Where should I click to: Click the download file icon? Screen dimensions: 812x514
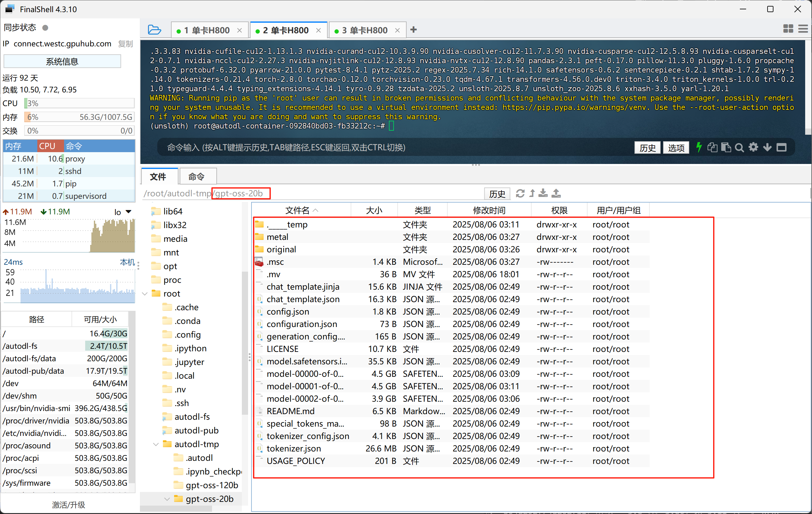coord(543,194)
